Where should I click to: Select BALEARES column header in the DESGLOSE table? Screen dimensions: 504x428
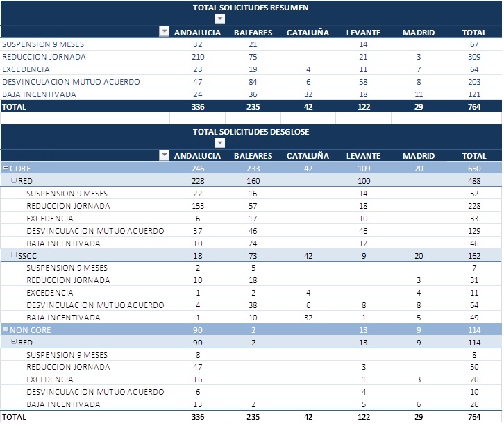[x=253, y=156]
